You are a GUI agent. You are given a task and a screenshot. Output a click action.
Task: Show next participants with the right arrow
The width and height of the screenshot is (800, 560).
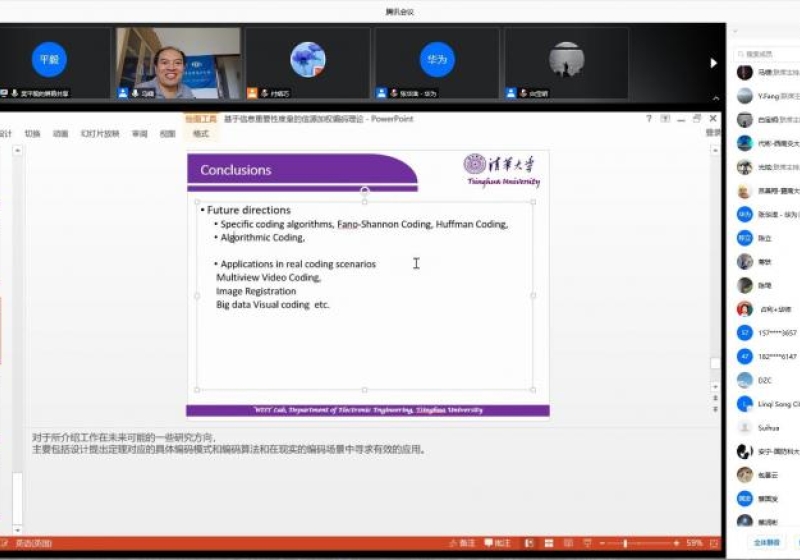pyautogui.click(x=712, y=62)
